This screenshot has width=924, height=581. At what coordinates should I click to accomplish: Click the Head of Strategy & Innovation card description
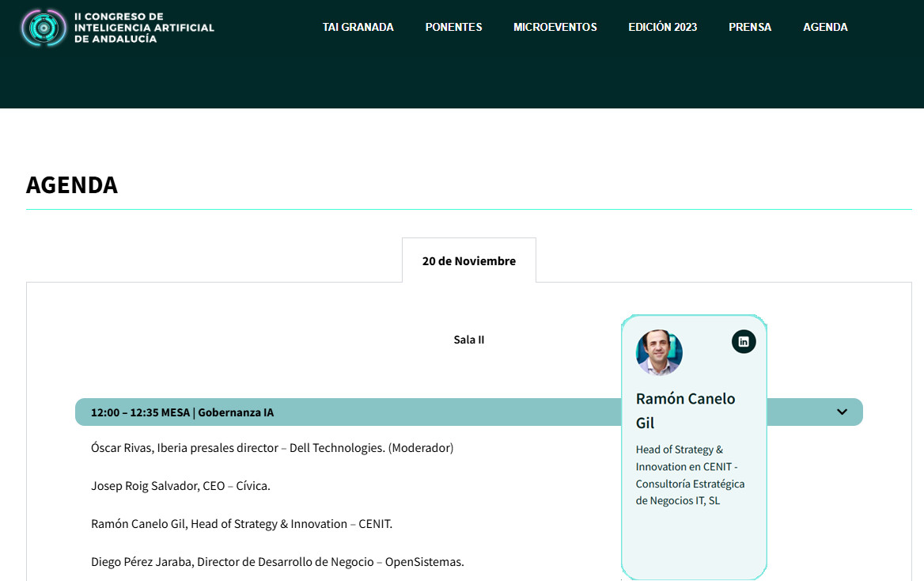coord(690,475)
